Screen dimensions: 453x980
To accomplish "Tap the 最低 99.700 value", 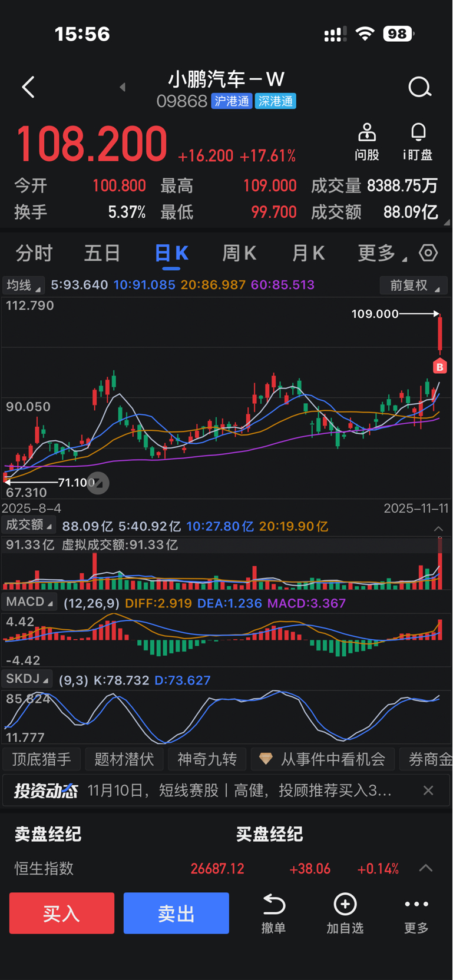I will (x=274, y=212).
